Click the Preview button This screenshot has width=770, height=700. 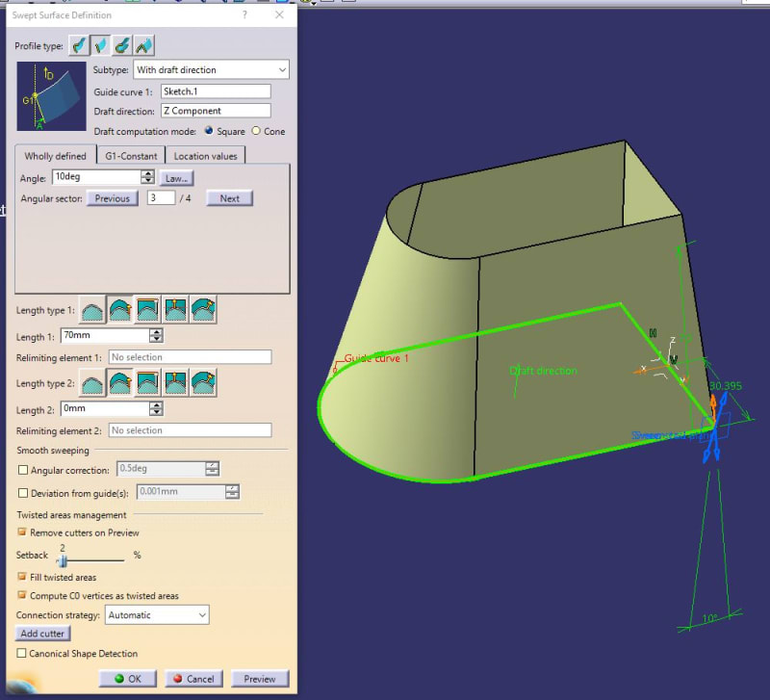click(260, 679)
